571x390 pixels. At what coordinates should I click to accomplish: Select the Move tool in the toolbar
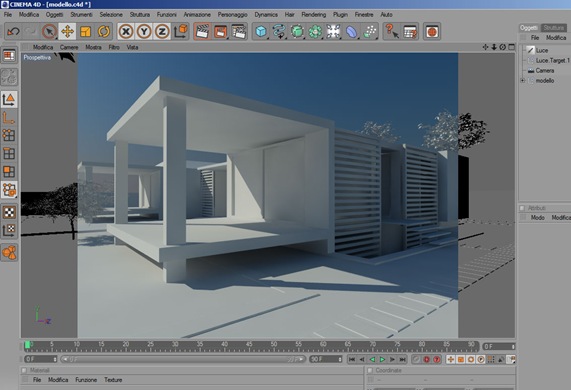pos(67,32)
